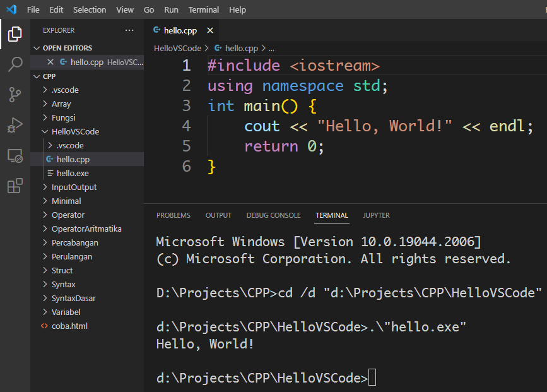
Task: Open the Remote Explorer icon
Action: click(x=15, y=155)
